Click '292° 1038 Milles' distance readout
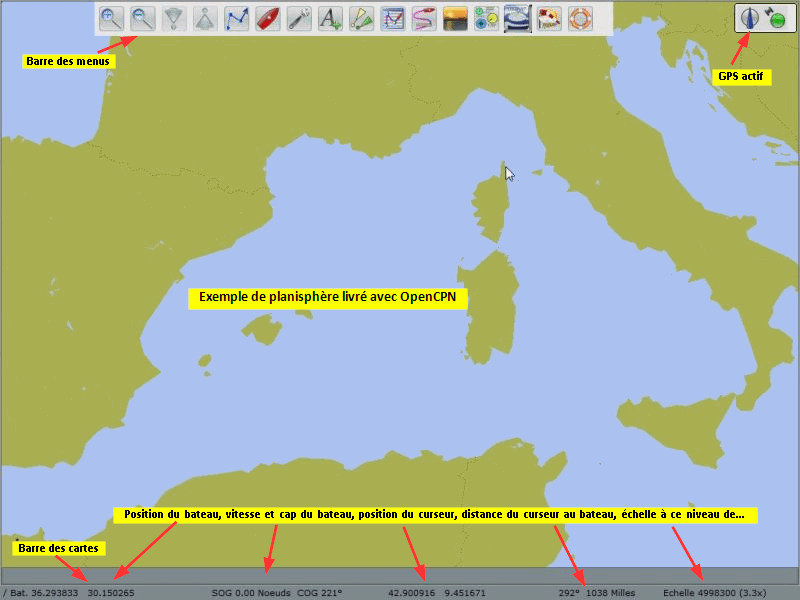 597,593
